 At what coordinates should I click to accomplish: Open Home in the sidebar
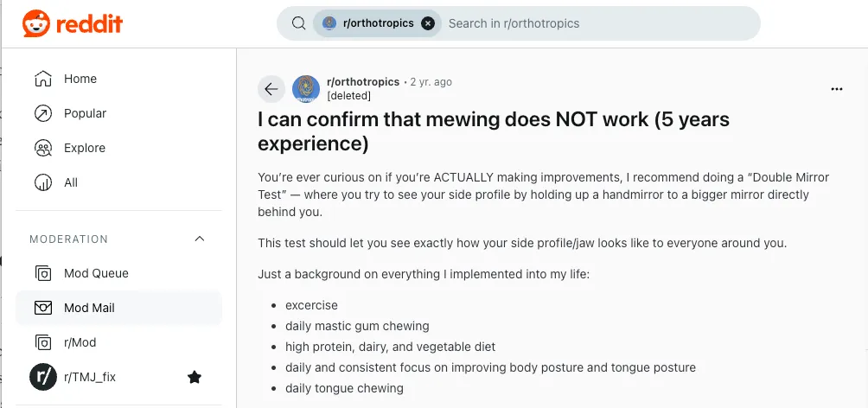(80, 79)
